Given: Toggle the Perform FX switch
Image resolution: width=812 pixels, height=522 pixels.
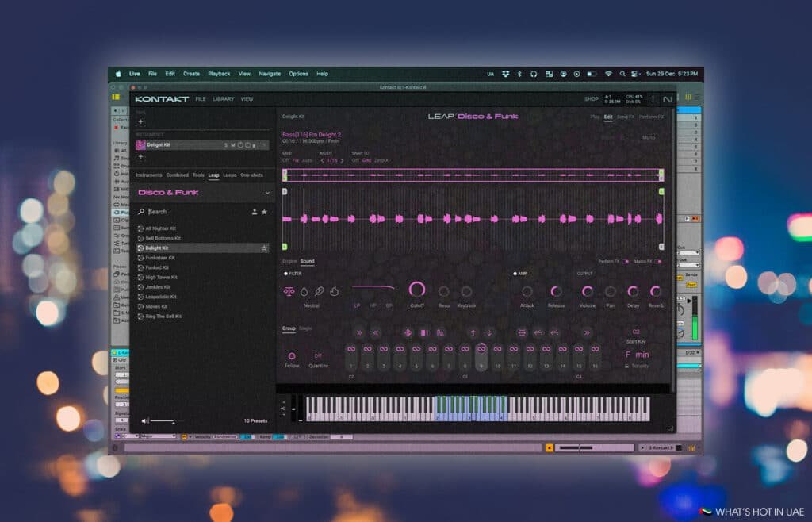Looking at the screenshot, I should pos(625,261).
